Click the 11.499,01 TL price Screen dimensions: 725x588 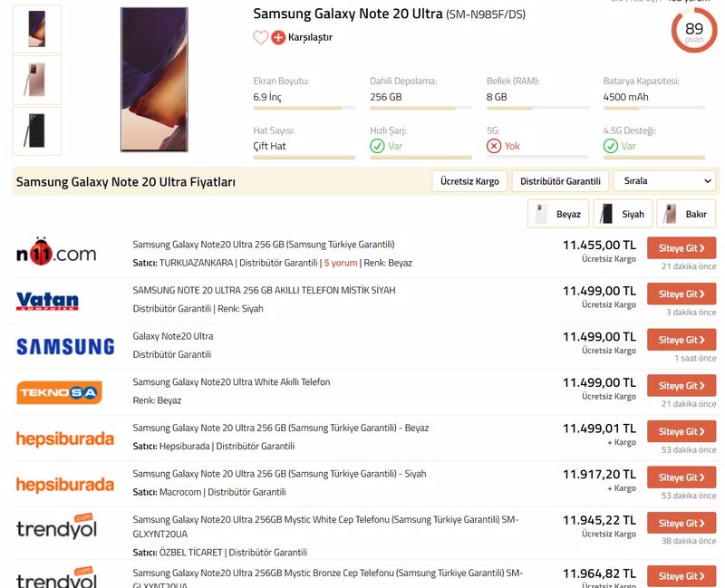point(599,429)
